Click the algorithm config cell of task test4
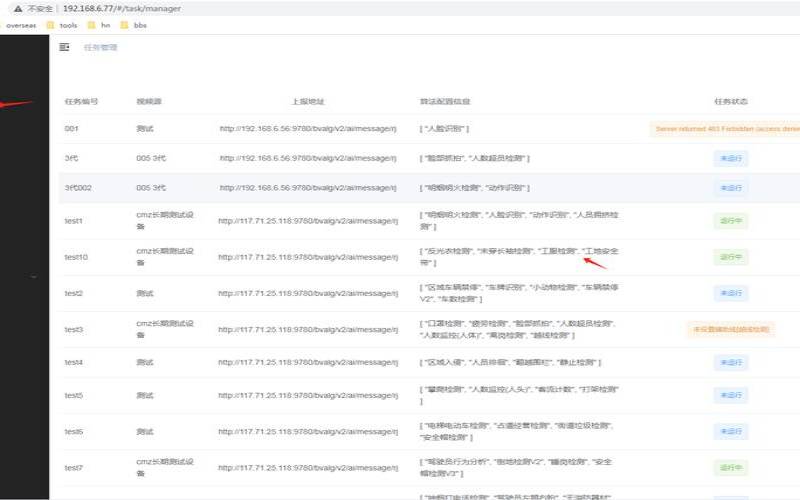The height and width of the screenshot is (500, 800). coord(511,362)
